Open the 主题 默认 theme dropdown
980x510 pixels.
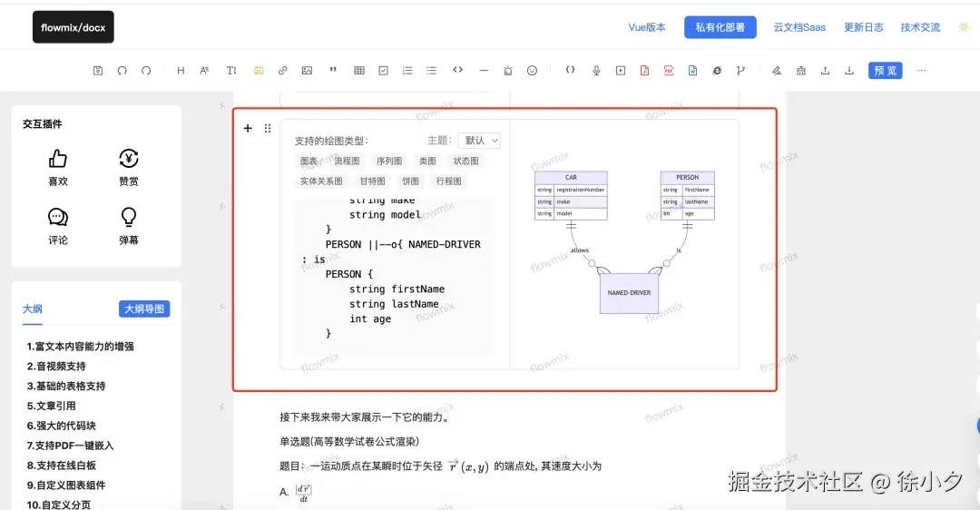479,141
